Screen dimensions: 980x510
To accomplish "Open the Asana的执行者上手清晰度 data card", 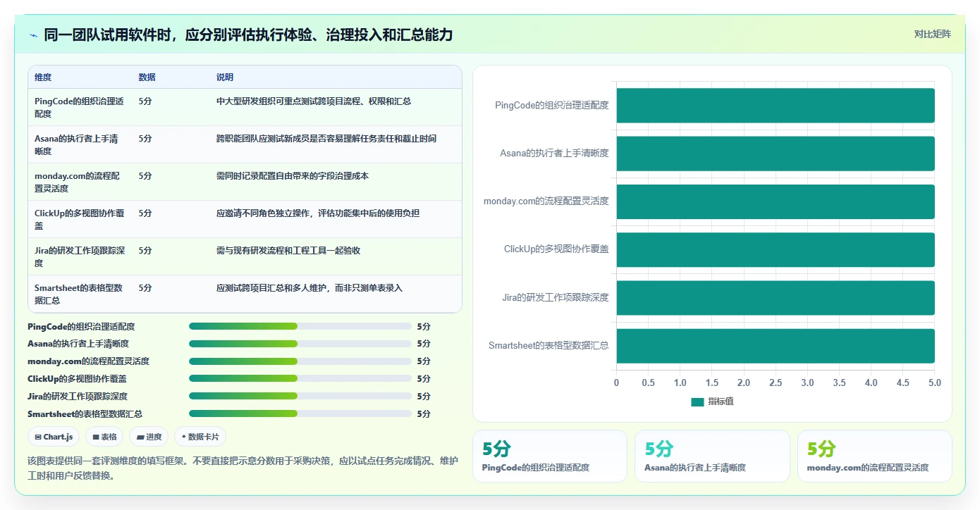I will [712, 456].
